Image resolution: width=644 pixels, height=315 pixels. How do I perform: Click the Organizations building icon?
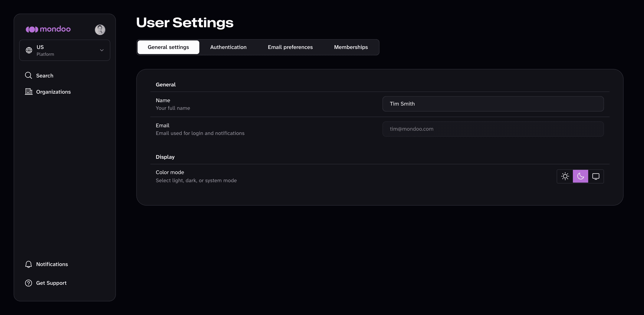tap(29, 92)
